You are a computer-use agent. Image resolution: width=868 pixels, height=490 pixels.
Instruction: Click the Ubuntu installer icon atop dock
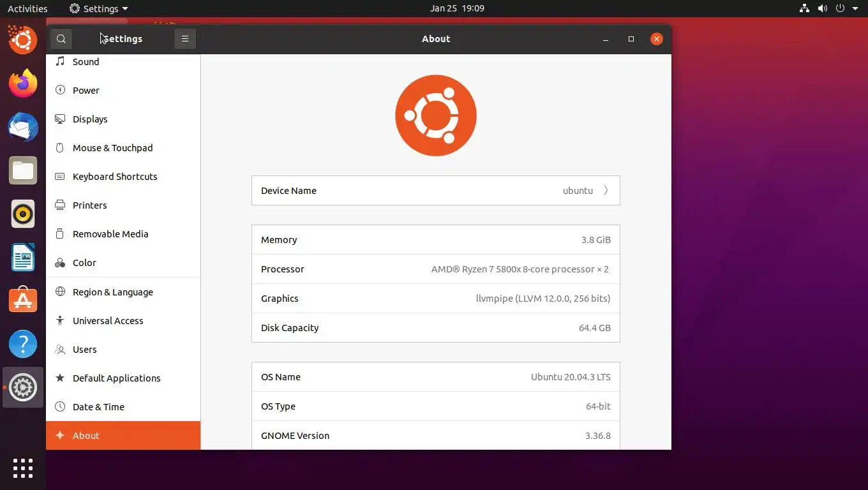pyautogui.click(x=23, y=40)
